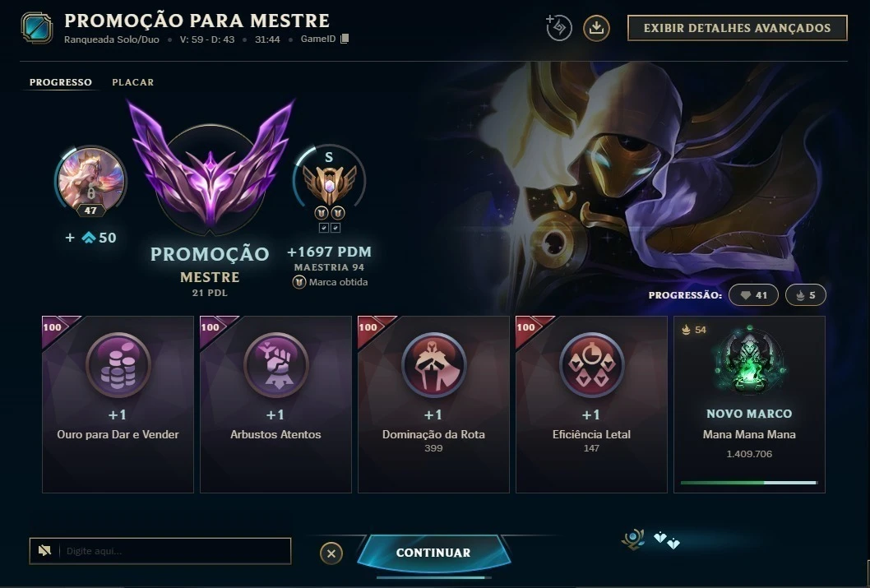This screenshot has width=870, height=588.
Task: Click second mastery mark checkbox
Action: (x=336, y=228)
